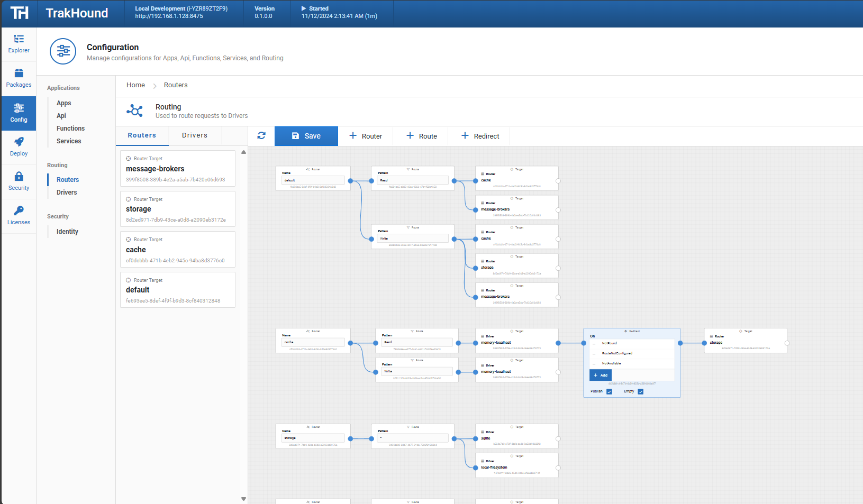Image resolution: width=863 pixels, height=504 pixels.
Task: Click output port of default router node
Action: click(350, 181)
